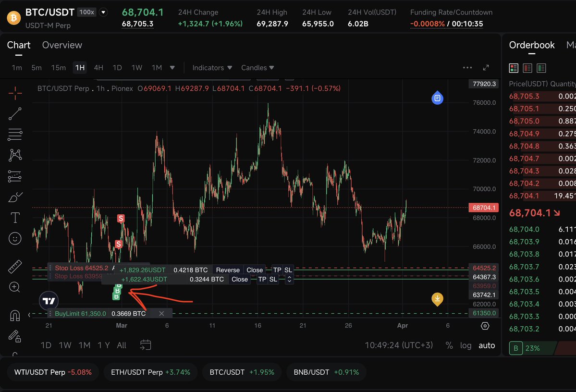Open the ETH/USDT Perp ticker chip
The height and width of the screenshot is (392, 576).
[x=151, y=372]
